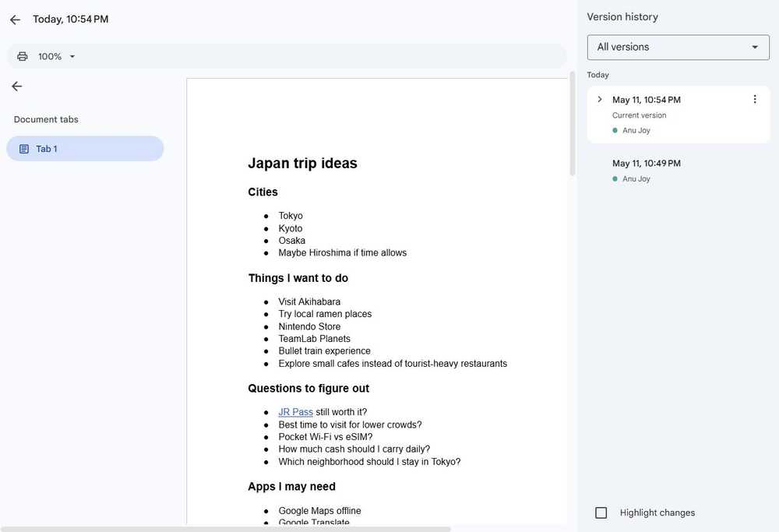This screenshot has width=779, height=532.
Task: Enable the Highlight changes checkbox
Action: click(x=601, y=513)
